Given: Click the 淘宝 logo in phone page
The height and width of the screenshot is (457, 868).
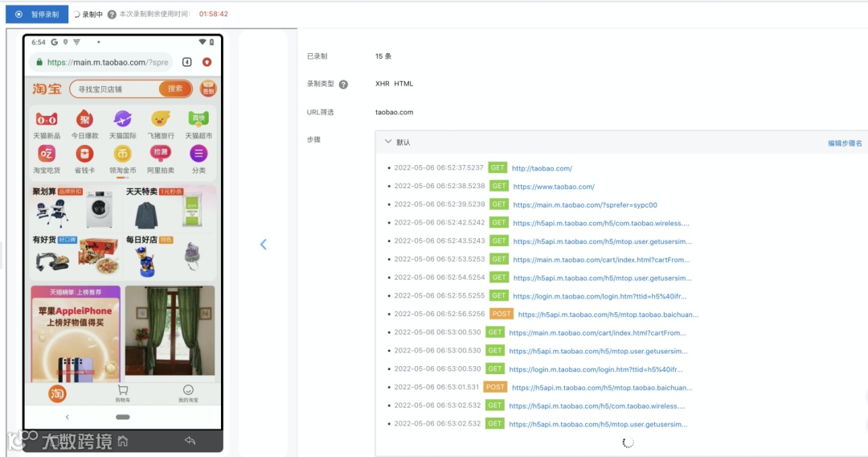Looking at the screenshot, I should (47, 89).
